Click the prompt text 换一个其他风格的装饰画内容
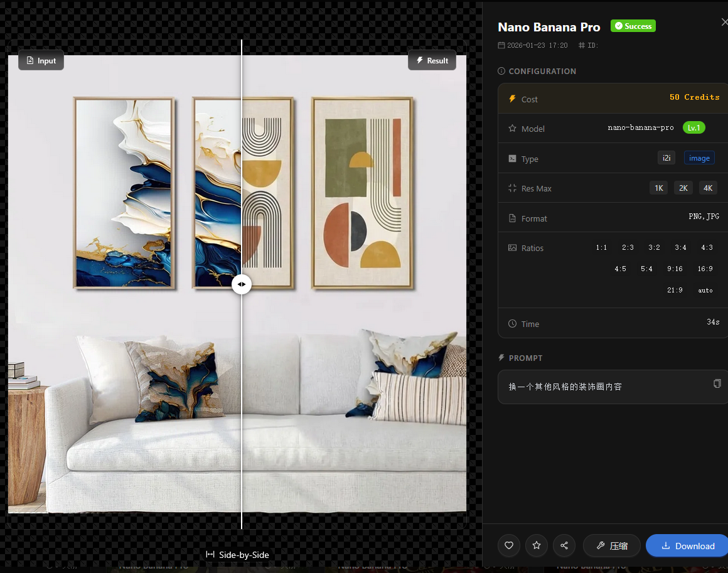 click(x=565, y=387)
